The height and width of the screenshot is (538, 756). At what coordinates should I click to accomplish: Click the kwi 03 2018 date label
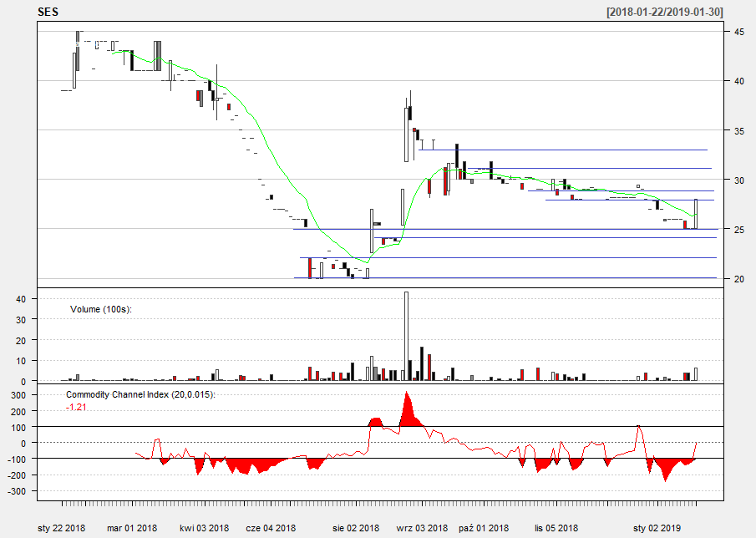tap(205, 528)
